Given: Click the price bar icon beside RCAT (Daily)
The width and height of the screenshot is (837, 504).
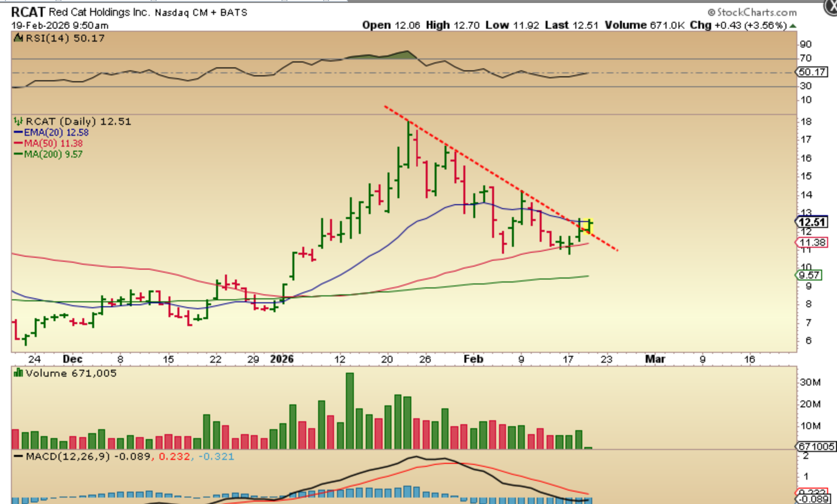Looking at the screenshot, I should (x=18, y=121).
